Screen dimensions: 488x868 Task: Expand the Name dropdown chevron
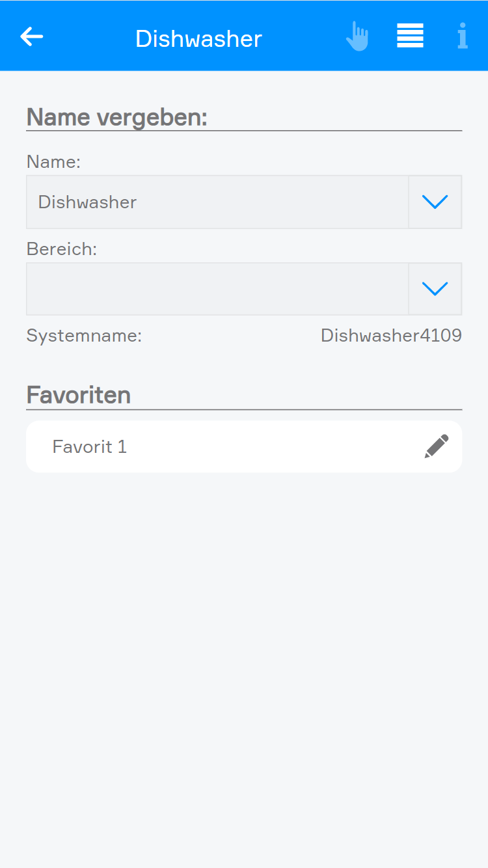(435, 202)
